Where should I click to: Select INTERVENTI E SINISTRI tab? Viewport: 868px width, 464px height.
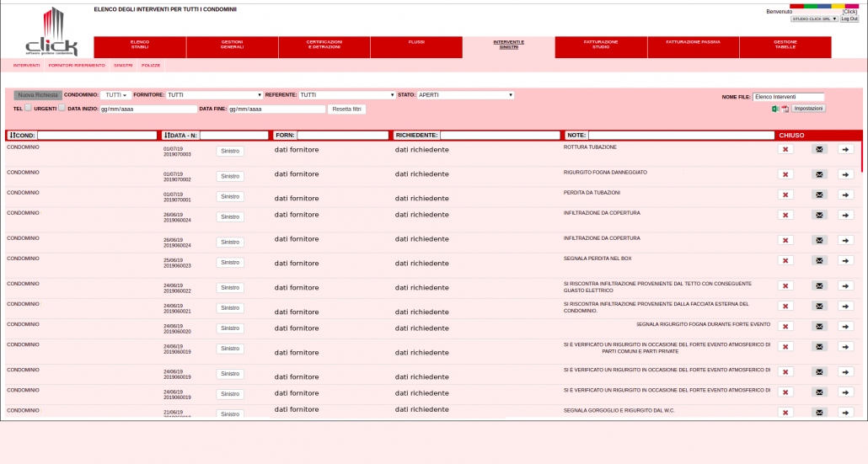pos(509,47)
